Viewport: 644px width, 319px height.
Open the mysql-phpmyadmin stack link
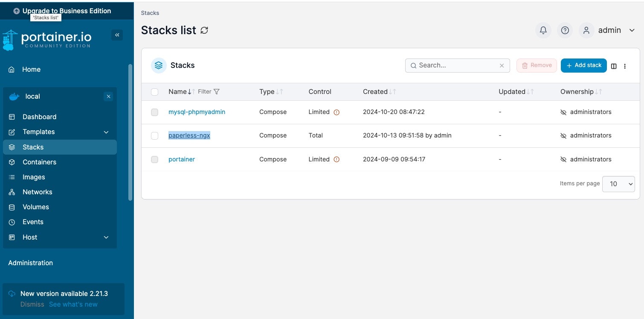tap(197, 112)
